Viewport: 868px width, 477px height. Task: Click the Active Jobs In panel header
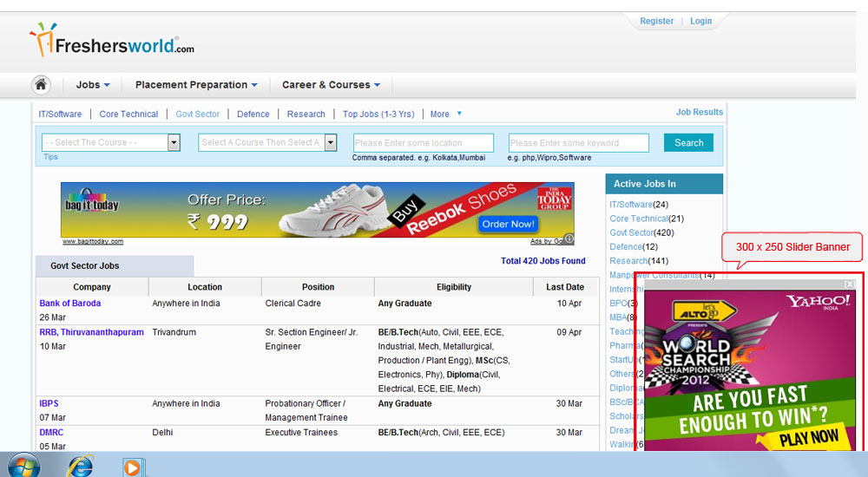(x=664, y=184)
